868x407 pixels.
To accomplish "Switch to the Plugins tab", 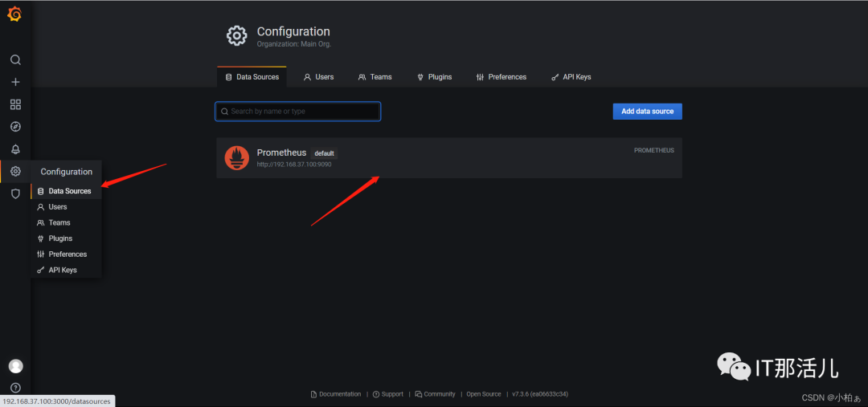I will pyautogui.click(x=434, y=77).
